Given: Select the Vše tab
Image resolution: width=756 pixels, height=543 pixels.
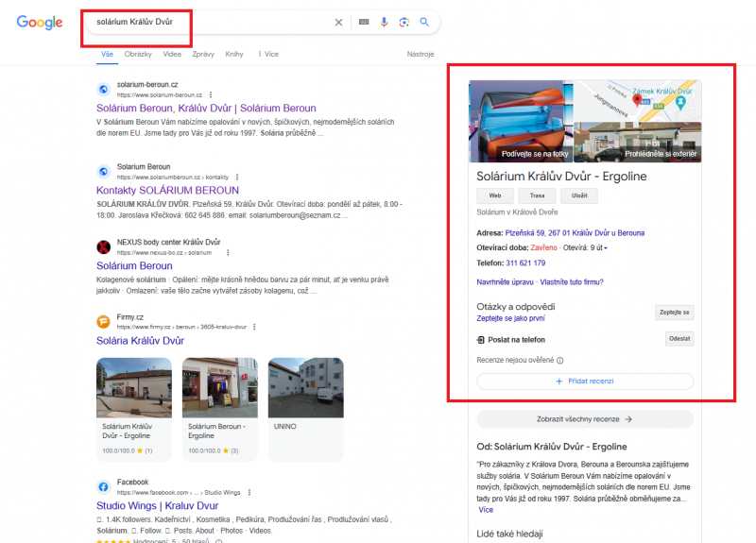Looking at the screenshot, I should click(107, 54).
